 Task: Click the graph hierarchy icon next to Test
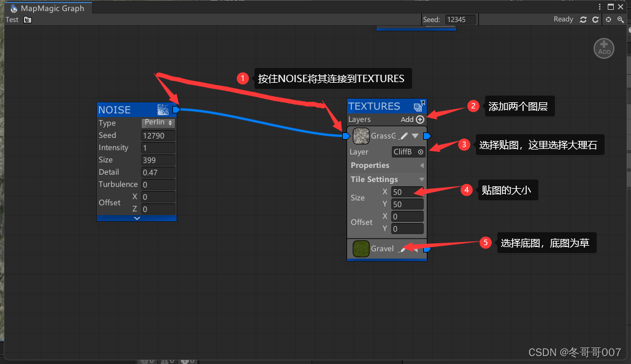pos(27,19)
